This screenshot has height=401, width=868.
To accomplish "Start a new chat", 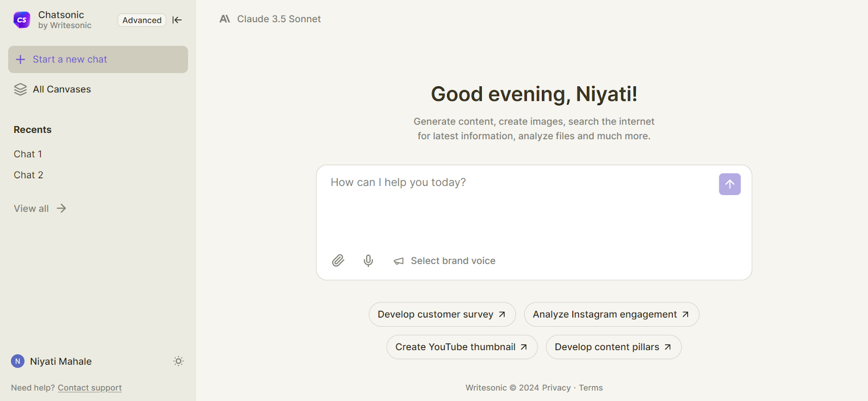I will pos(98,60).
